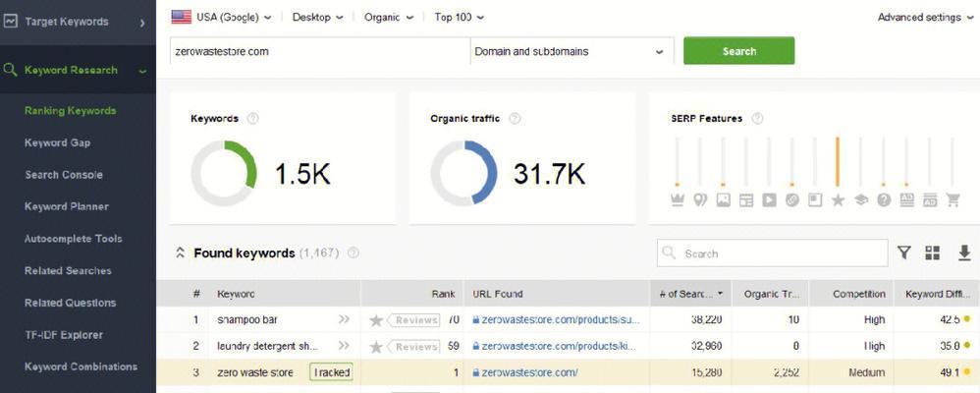Open Autocomplete Tools item

[x=73, y=239]
